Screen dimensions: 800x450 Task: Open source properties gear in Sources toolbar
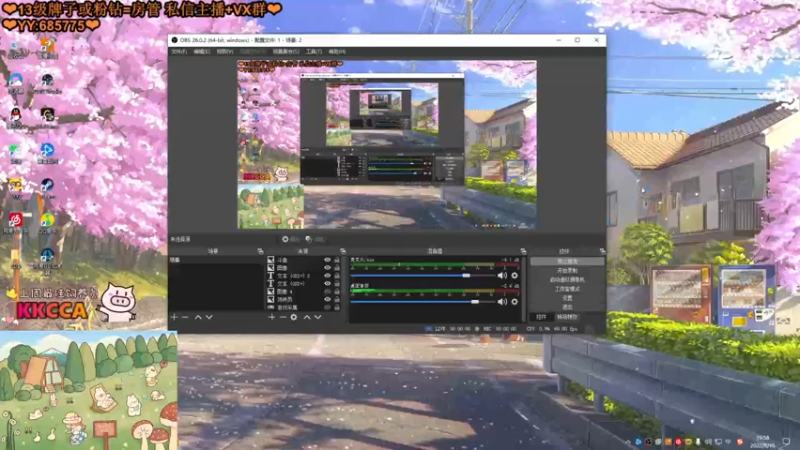click(x=294, y=317)
